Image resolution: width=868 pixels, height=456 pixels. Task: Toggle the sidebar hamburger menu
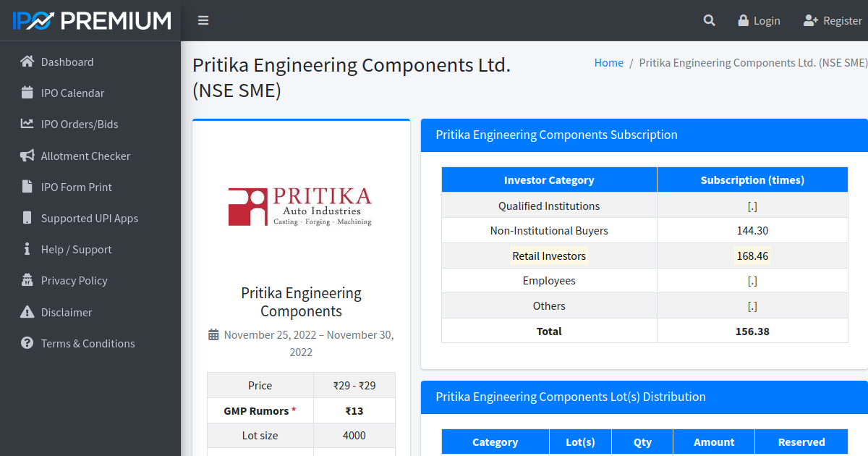click(203, 20)
